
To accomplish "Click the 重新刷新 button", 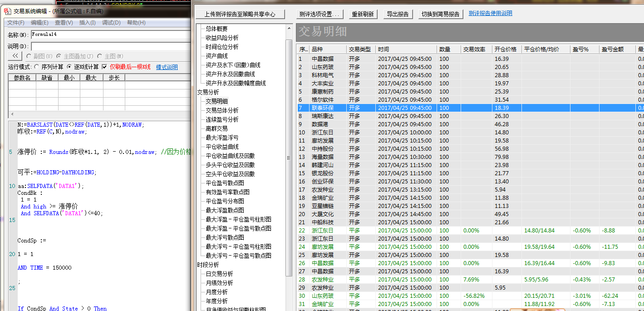I will coord(363,14).
